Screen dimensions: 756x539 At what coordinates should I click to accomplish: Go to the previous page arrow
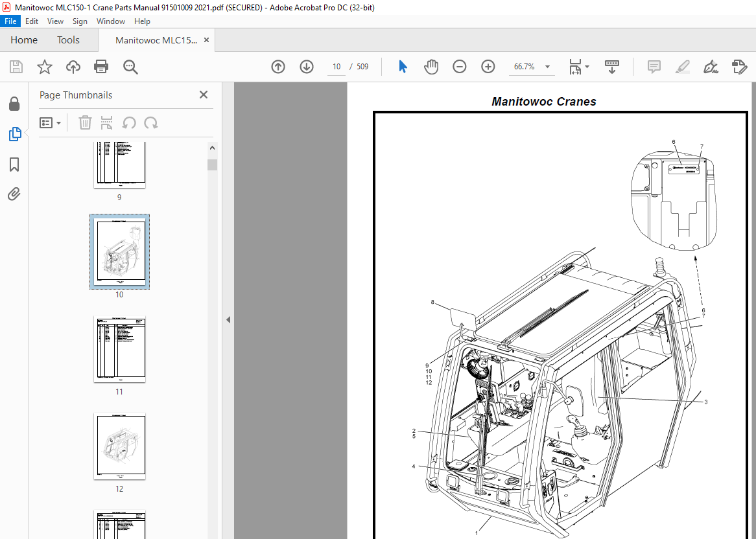point(278,67)
